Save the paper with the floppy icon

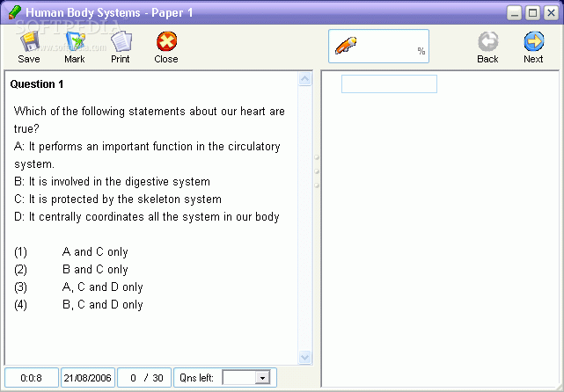click(29, 47)
